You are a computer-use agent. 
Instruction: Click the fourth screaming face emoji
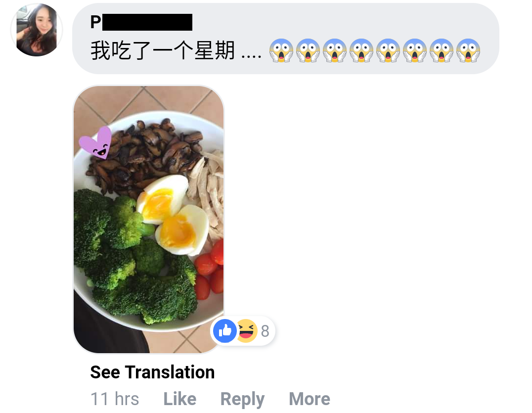361,50
